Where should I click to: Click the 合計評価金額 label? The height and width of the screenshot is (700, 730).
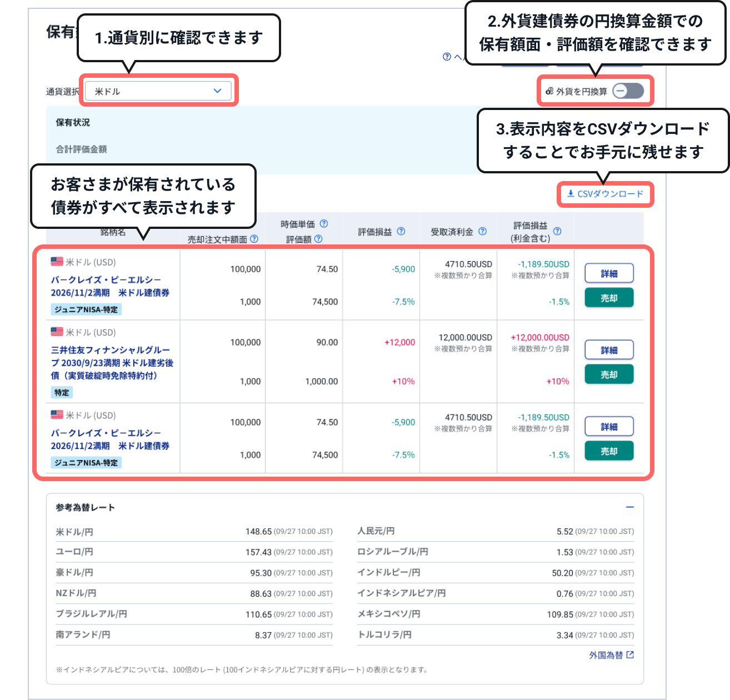tap(81, 149)
